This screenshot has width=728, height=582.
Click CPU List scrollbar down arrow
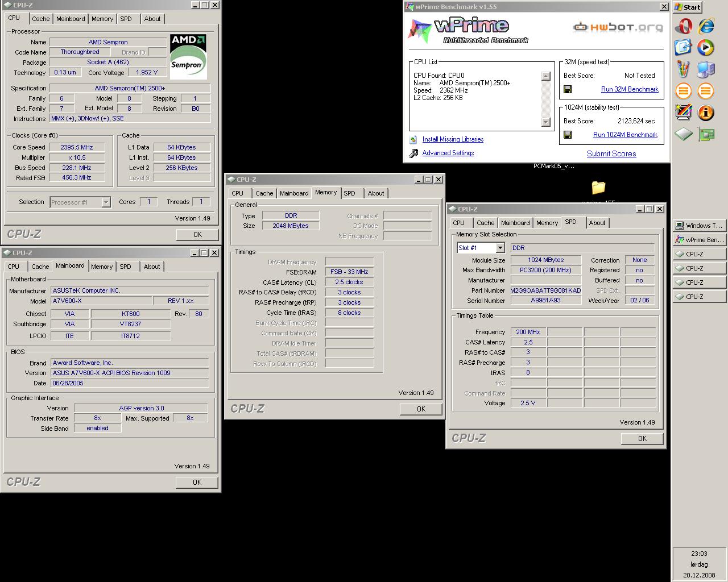tap(546, 122)
